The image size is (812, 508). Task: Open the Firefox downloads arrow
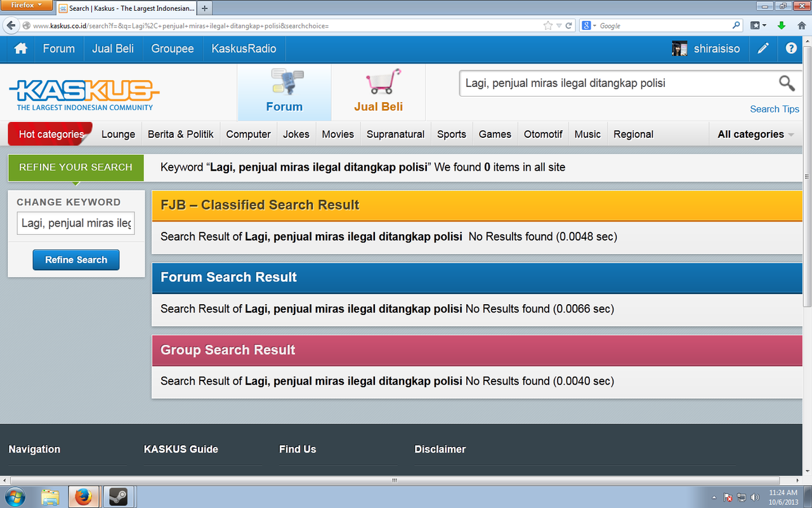pyautogui.click(x=782, y=25)
